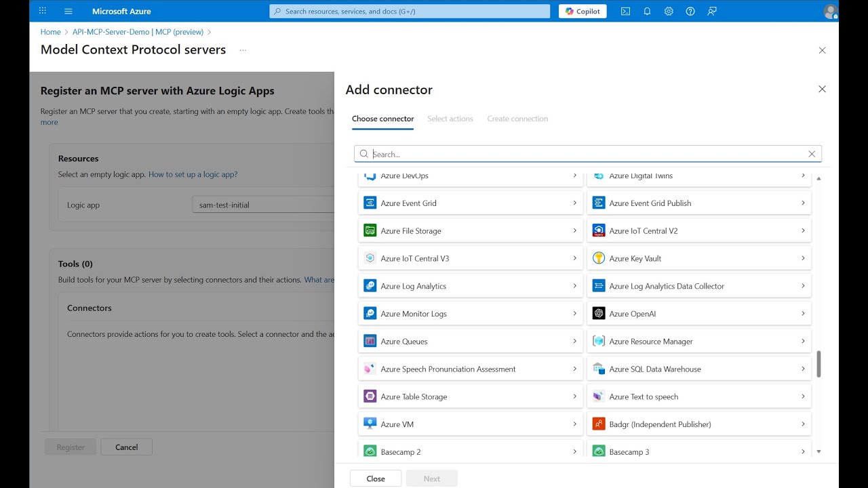This screenshot has width=868, height=488.
Task: Open How to set up a logic app link
Action: coord(193,174)
